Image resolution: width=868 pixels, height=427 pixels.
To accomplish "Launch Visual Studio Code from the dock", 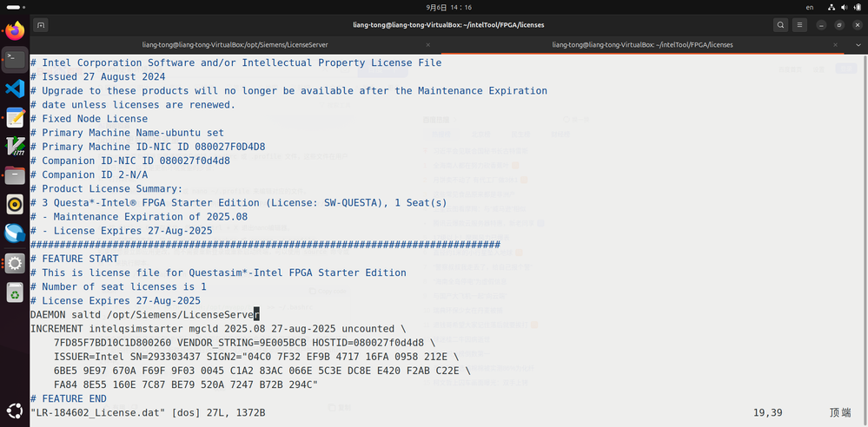I will point(15,89).
